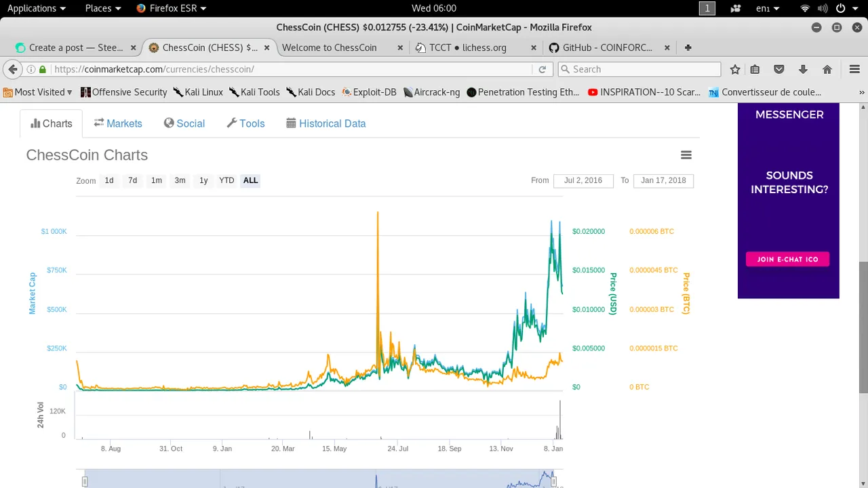This screenshot has width=868, height=488.
Task: Open the Aircrack-ng bookmark
Action: pos(431,91)
